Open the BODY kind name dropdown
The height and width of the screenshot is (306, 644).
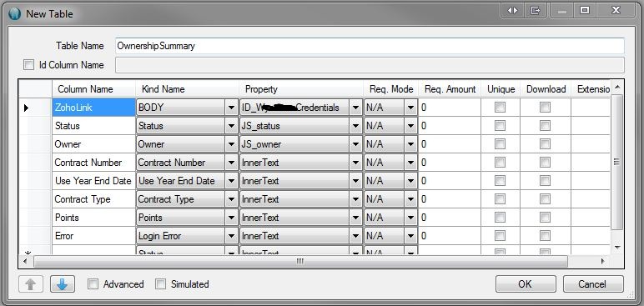click(x=231, y=108)
